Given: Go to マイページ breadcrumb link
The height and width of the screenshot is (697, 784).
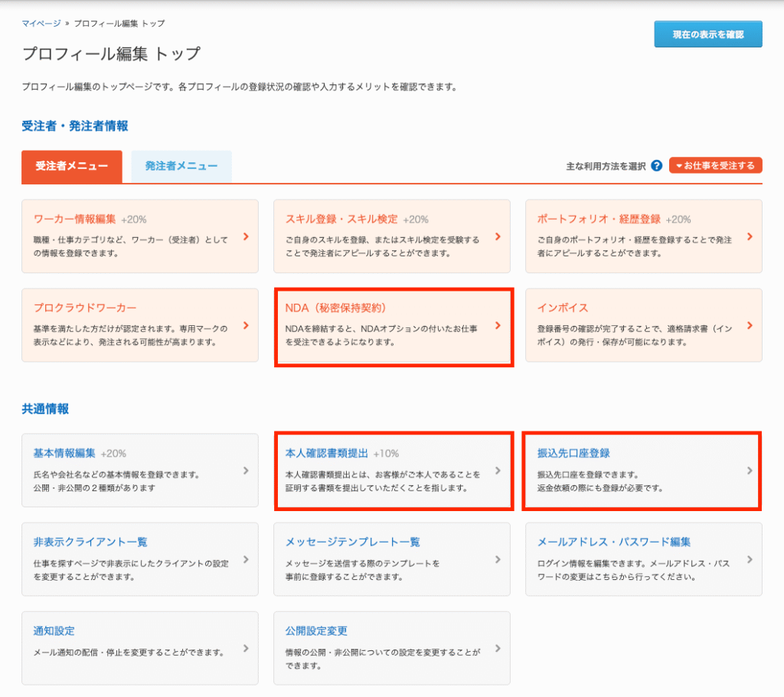Looking at the screenshot, I should point(41,24).
